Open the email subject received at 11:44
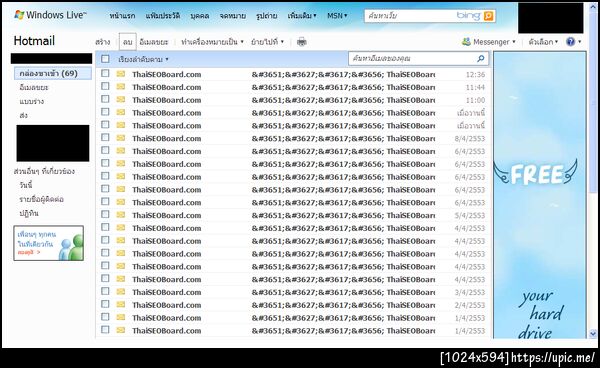Image resolution: width=600 pixels, height=368 pixels. 343,87
